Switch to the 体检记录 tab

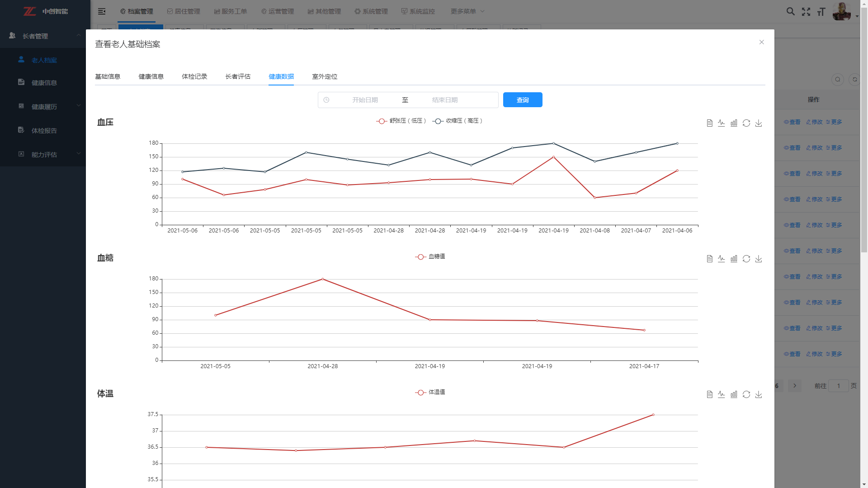[194, 76]
